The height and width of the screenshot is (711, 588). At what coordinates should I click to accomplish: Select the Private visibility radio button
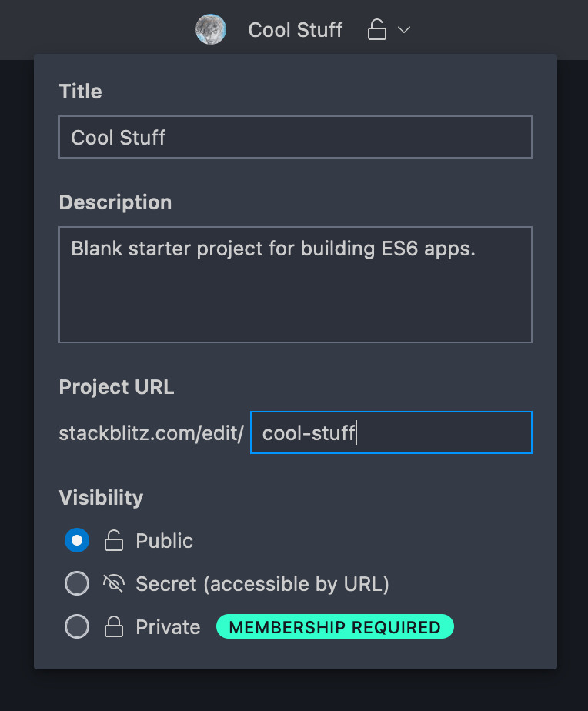(77, 626)
